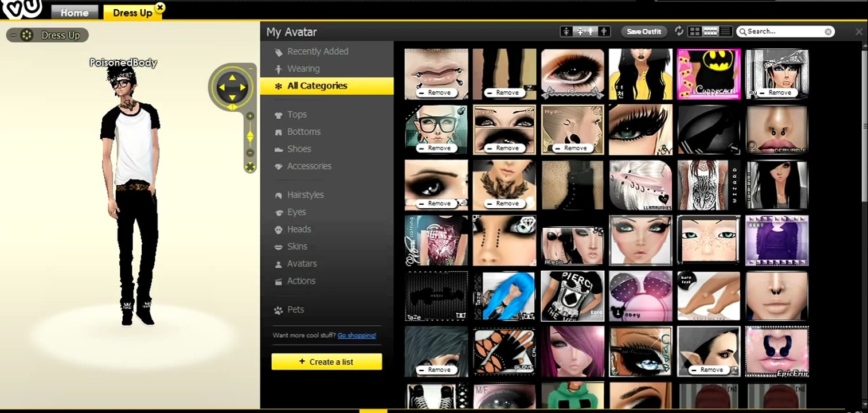Select the freckles face thumbnail
This screenshot has width=868, height=413.
tap(709, 240)
